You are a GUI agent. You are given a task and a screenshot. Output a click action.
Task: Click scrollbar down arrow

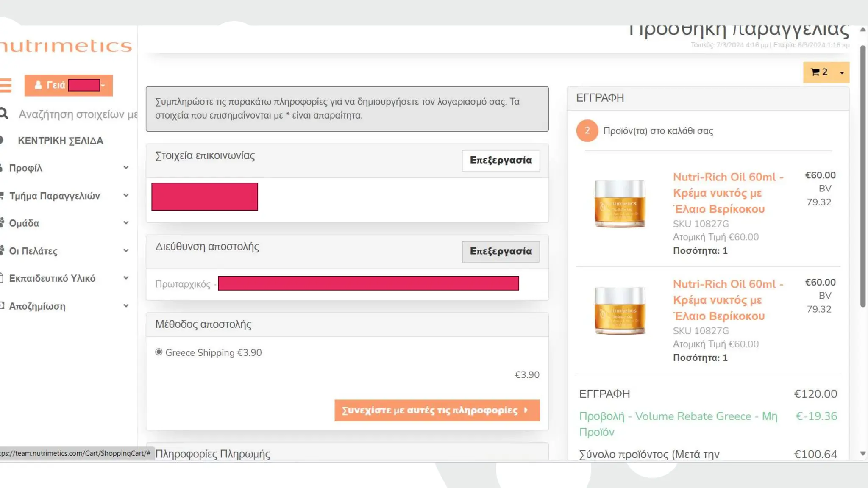(x=862, y=453)
